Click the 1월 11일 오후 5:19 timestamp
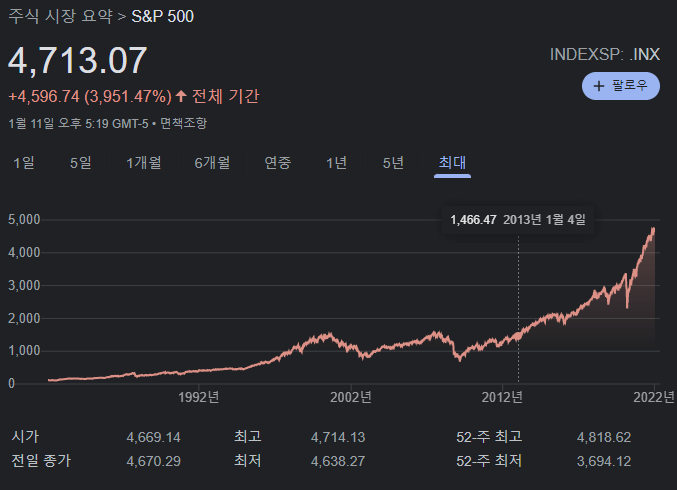This screenshot has height=490, width=677. pos(78,123)
